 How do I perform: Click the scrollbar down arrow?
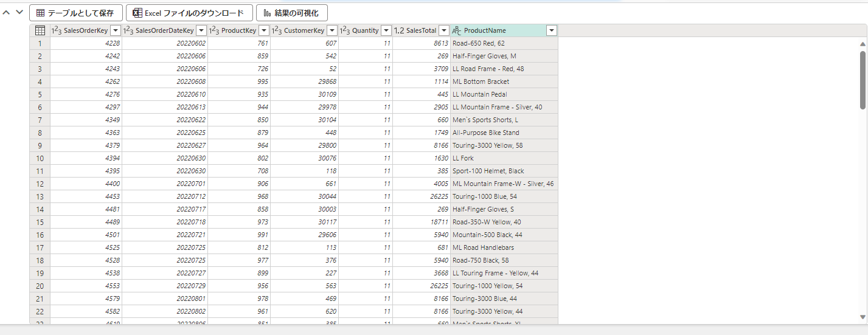[x=863, y=317]
